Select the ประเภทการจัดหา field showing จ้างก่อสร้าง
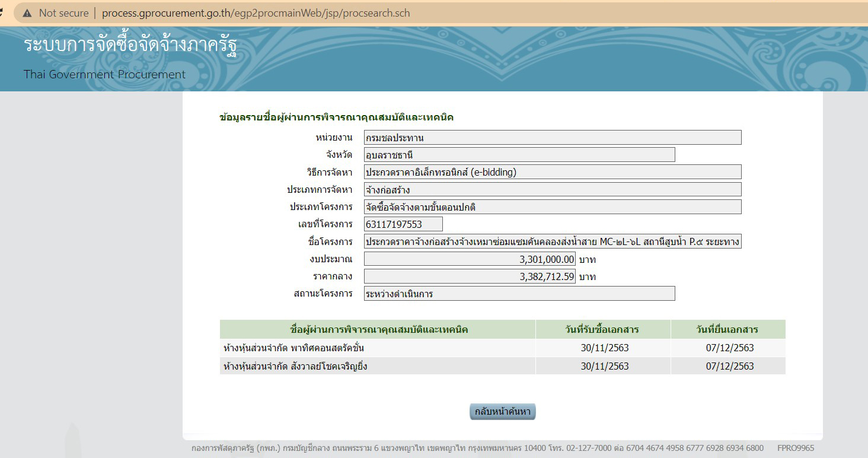Image resolution: width=868 pixels, height=458 pixels. tap(552, 190)
